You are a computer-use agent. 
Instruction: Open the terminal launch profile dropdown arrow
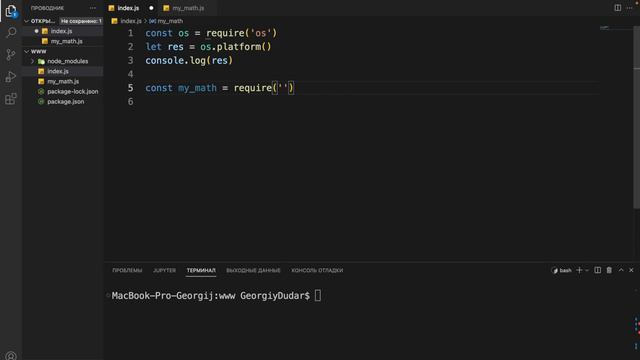point(587,270)
